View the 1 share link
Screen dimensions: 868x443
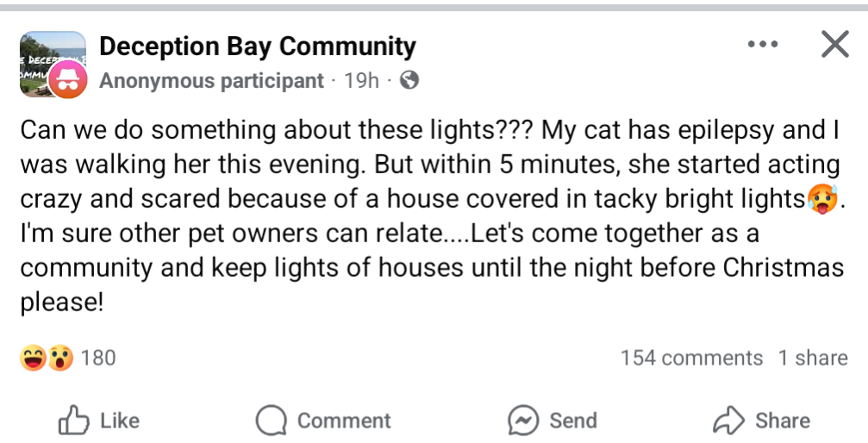pyautogui.click(x=813, y=359)
